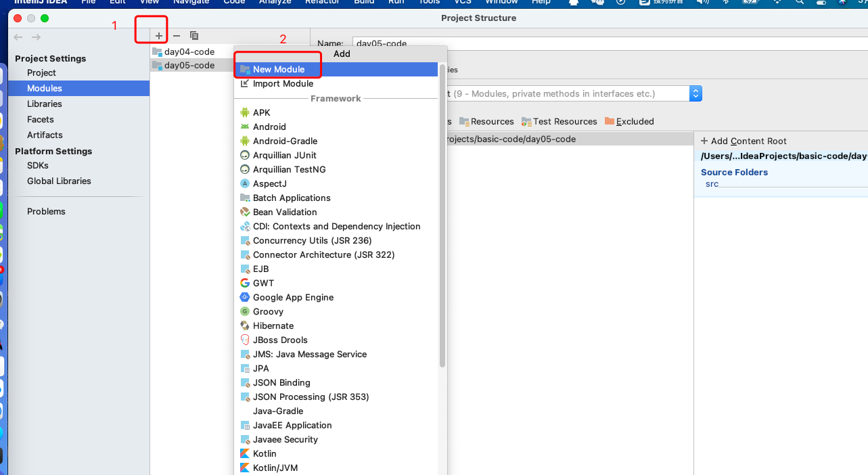The width and height of the screenshot is (868, 475).
Task: Open the Window menu in menu bar
Action: (501, 2)
